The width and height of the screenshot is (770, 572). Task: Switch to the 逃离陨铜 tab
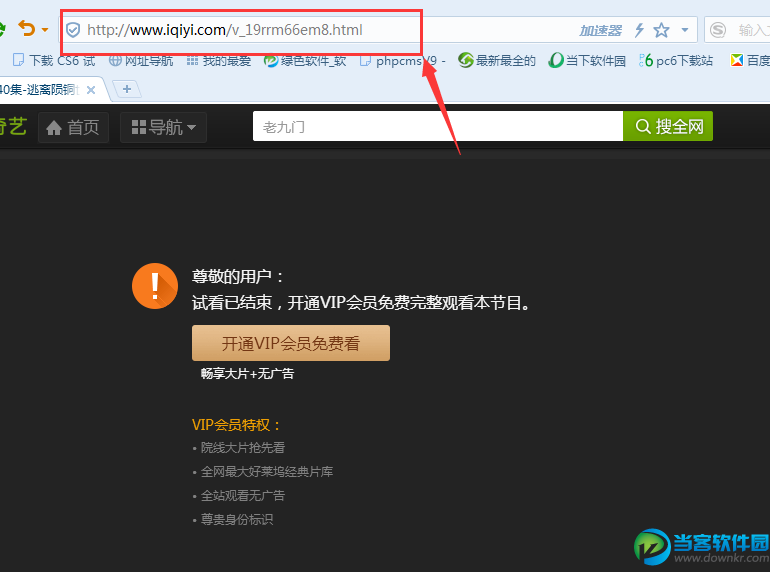click(x=39, y=90)
